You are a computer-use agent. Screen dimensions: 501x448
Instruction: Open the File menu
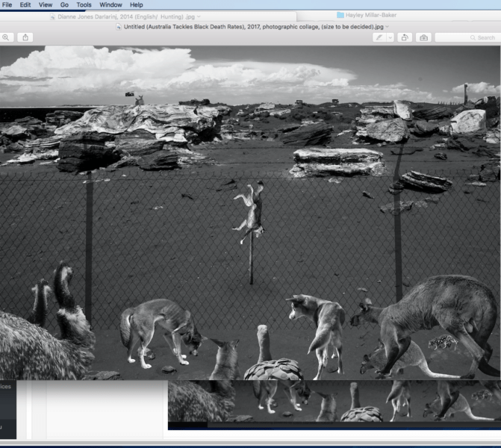(x=7, y=4)
